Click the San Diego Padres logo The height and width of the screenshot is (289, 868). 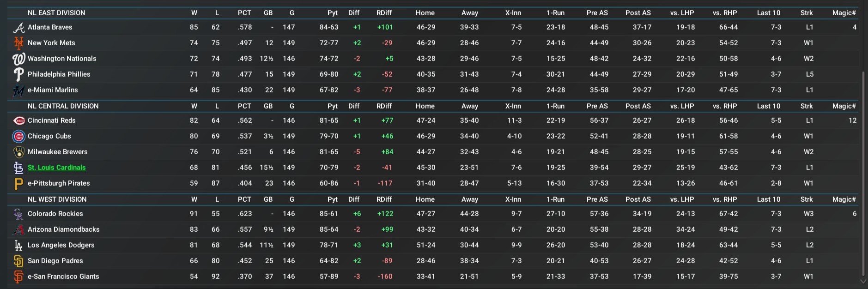point(18,261)
